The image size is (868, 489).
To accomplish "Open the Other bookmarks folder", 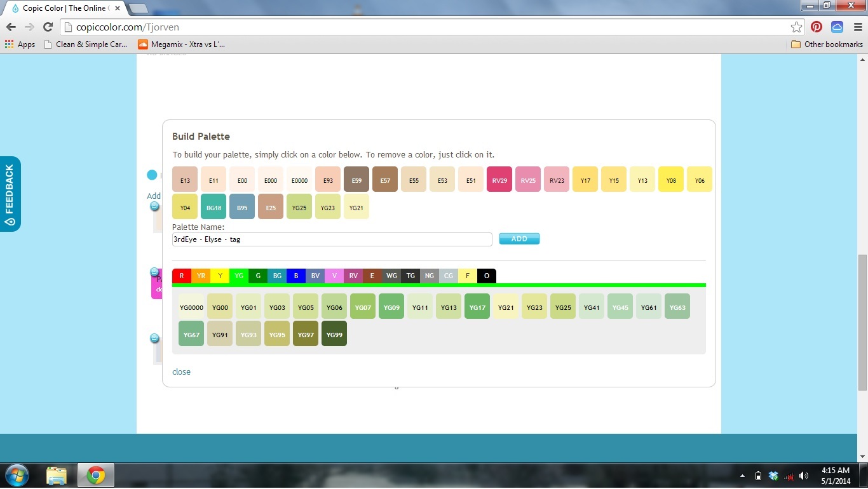I will (x=827, y=44).
